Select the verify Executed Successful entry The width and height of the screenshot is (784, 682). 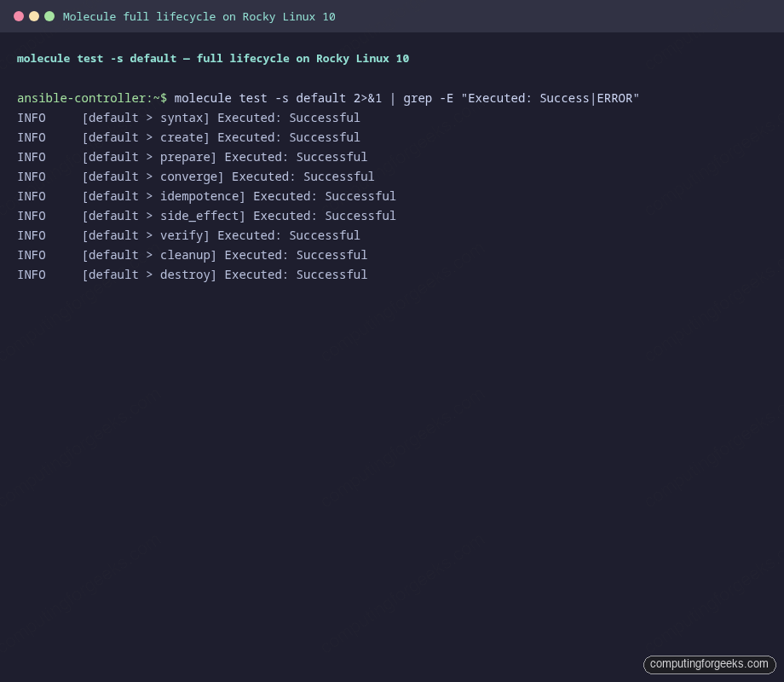tap(187, 235)
